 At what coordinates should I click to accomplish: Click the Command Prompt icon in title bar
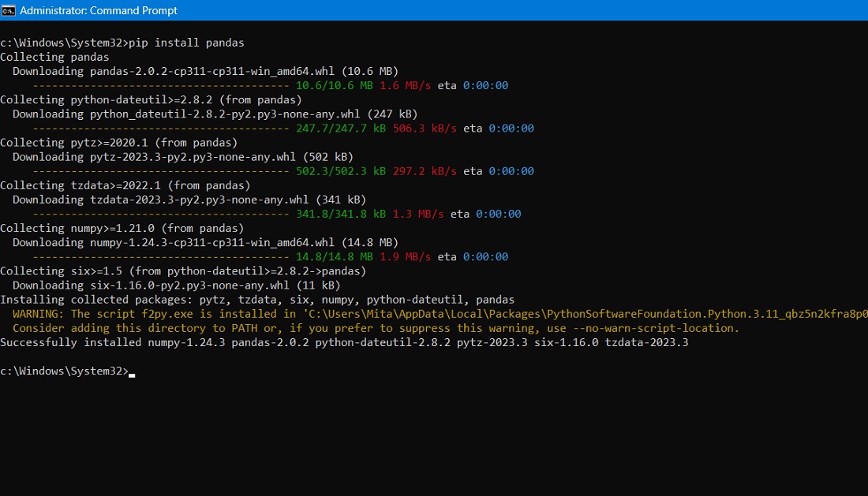(x=8, y=10)
